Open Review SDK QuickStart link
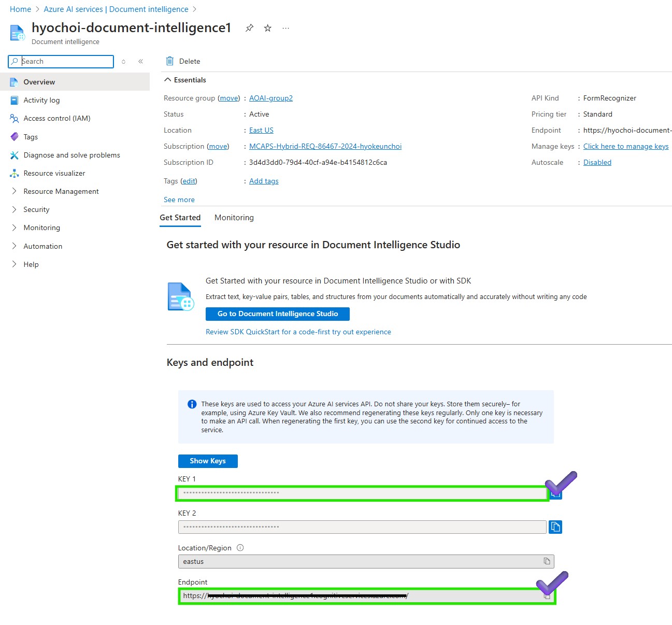 click(x=298, y=332)
